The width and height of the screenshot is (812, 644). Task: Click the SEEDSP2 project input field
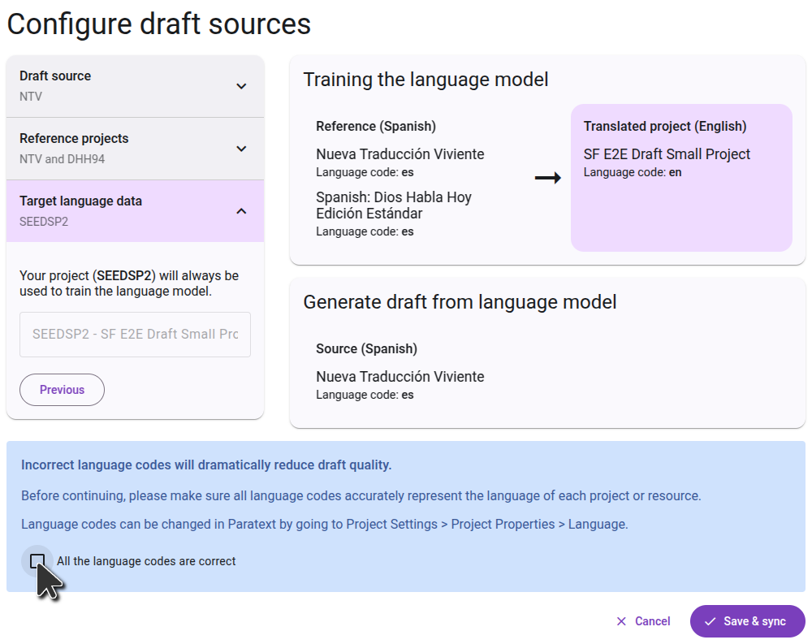tap(135, 334)
